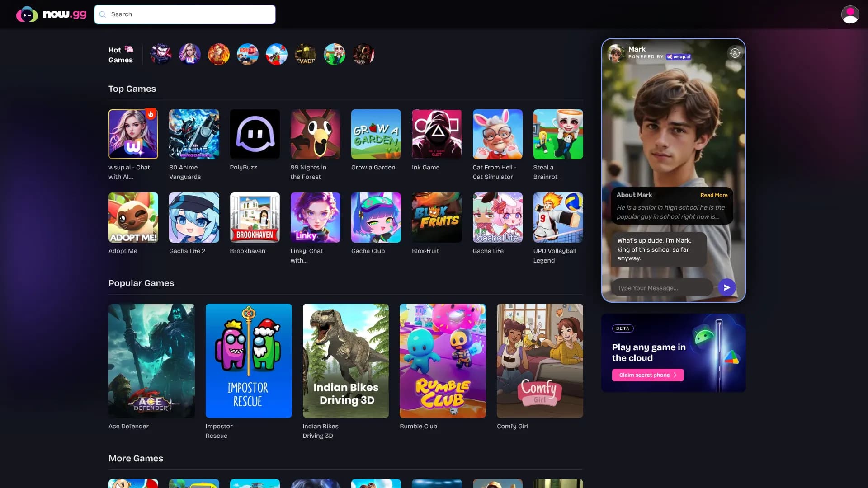This screenshot has height=488, width=868.
Task: Click the 'Mark' name in the chat card
Action: tap(637, 49)
